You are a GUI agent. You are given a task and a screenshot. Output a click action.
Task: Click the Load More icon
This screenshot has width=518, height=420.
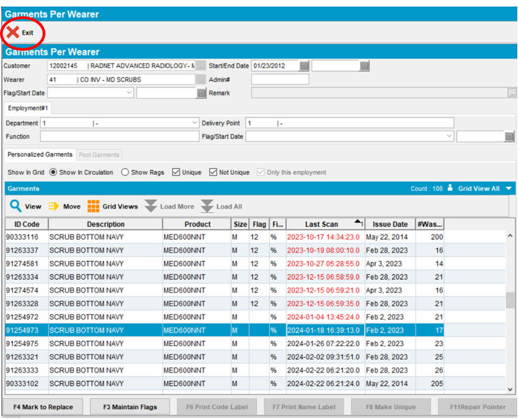tap(151, 207)
